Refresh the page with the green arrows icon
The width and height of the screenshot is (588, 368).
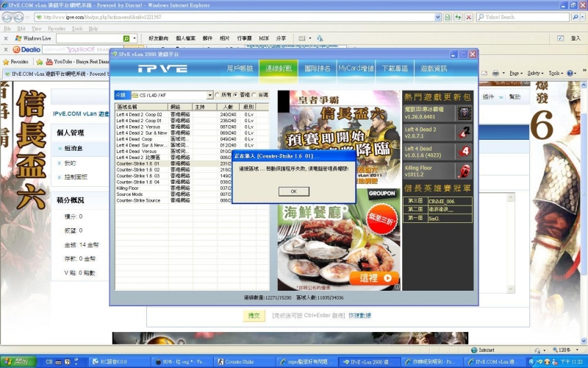point(458,17)
